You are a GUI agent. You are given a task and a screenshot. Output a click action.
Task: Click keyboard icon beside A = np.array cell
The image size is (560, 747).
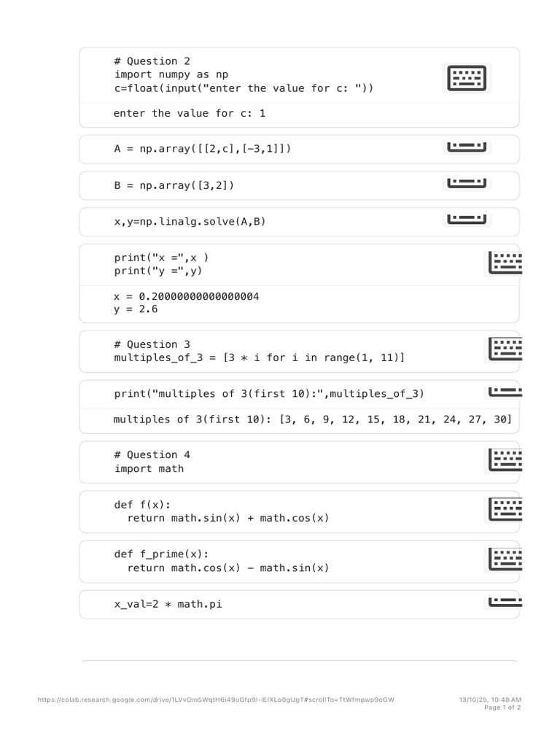pos(467,147)
